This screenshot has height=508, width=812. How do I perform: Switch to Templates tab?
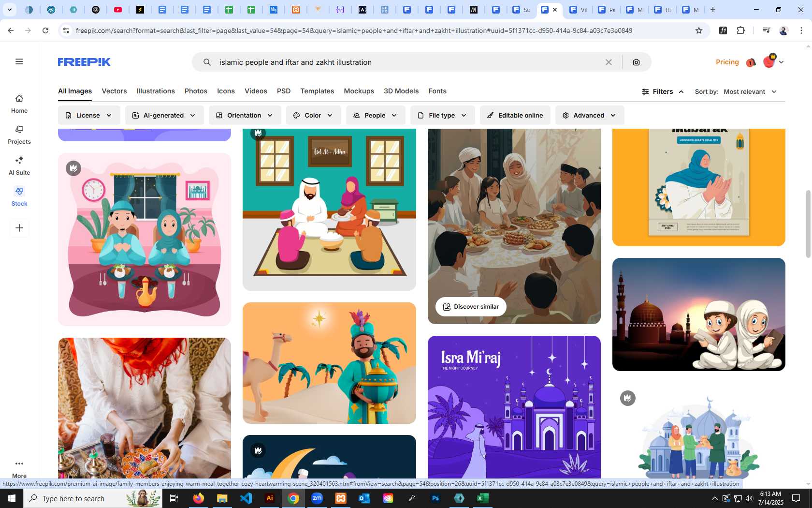(317, 91)
